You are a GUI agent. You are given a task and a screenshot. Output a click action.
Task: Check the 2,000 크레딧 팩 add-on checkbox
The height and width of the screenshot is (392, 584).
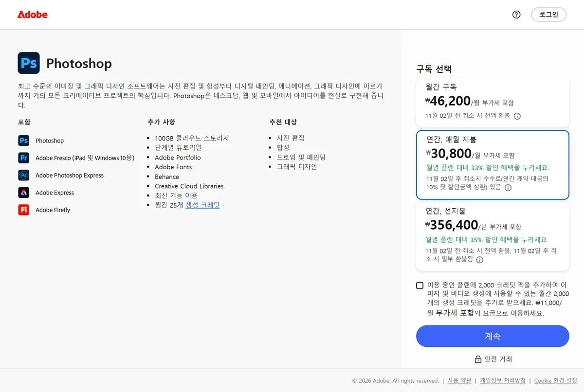click(420, 285)
